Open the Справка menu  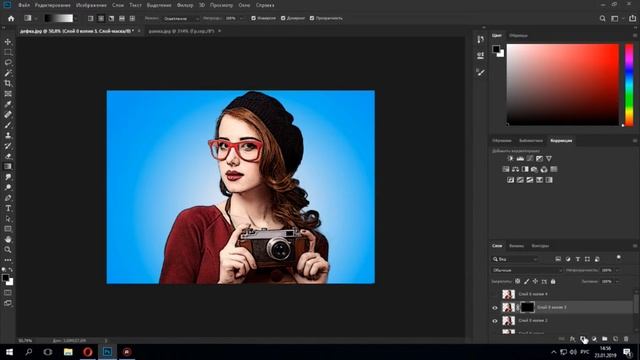[x=265, y=5]
